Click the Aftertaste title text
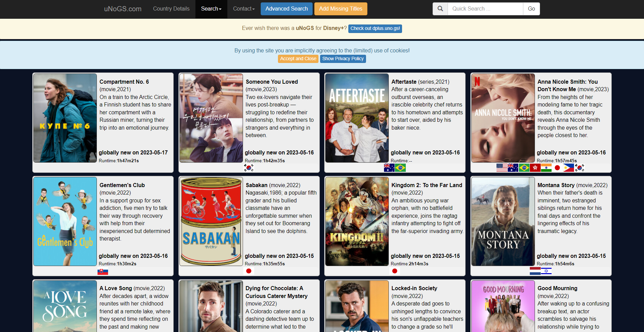The height and width of the screenshot is (332, 644). [x=404, y=82]
